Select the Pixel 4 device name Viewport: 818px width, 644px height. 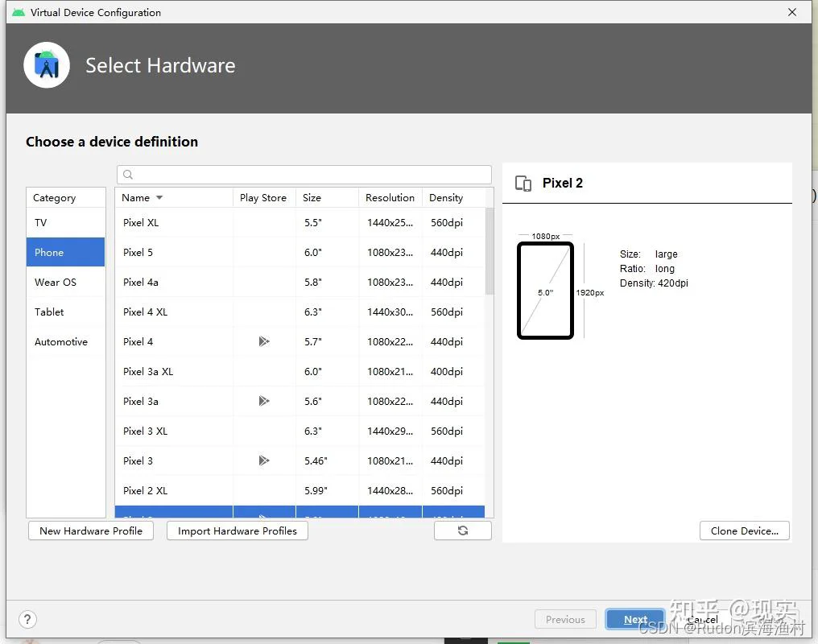click(138, 341)
